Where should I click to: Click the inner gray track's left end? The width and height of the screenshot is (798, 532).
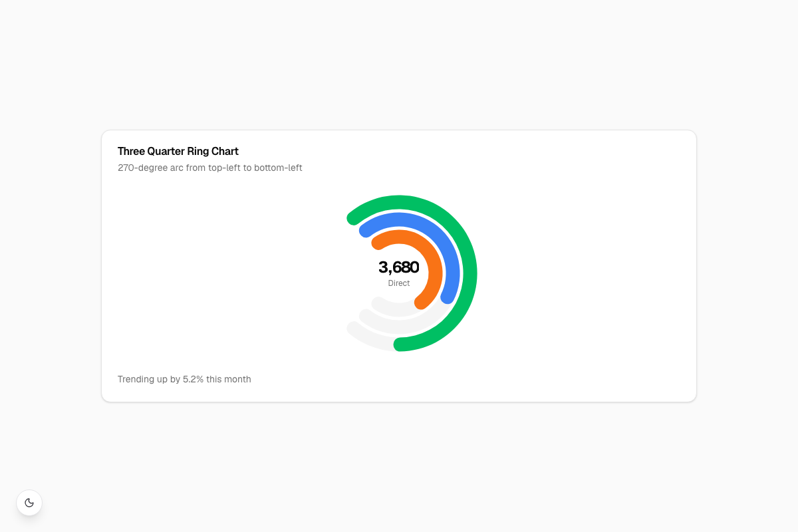coord(378,303)
